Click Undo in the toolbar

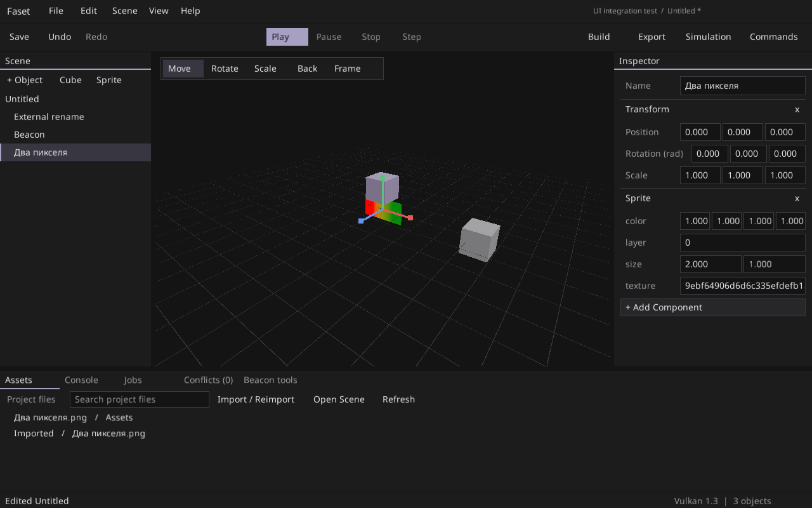(60, 37)
